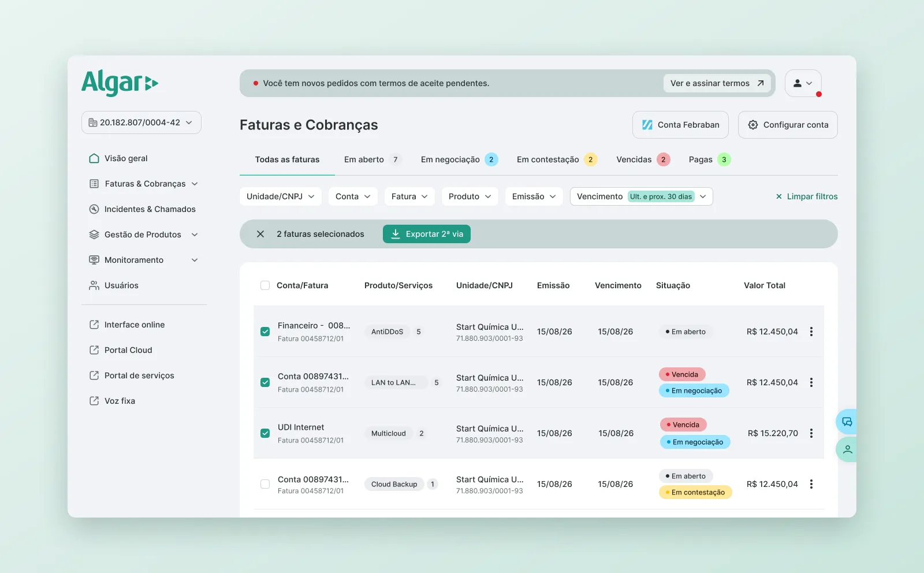Screen dimensions: 924x573
Task: Uncheck the Financeiro invoice checkbox
Action: point(265,332)
